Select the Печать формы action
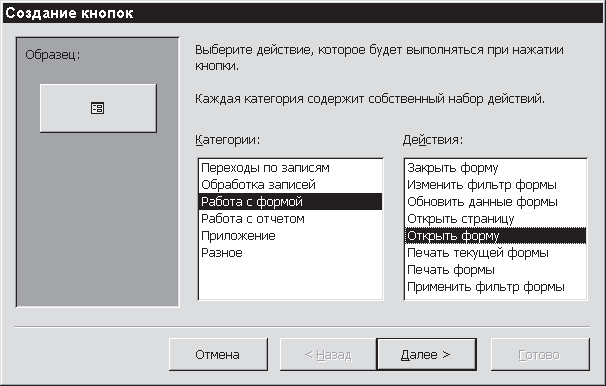 [x=495, y=270]
